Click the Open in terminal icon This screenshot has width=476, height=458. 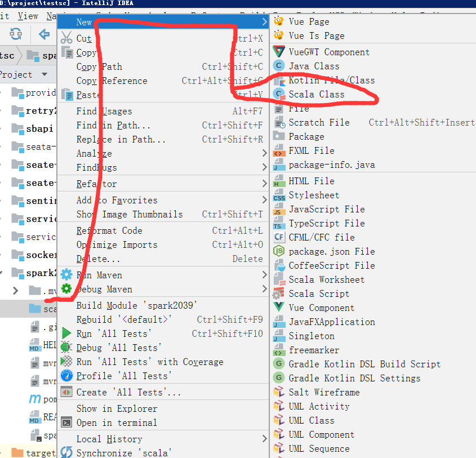66,423
